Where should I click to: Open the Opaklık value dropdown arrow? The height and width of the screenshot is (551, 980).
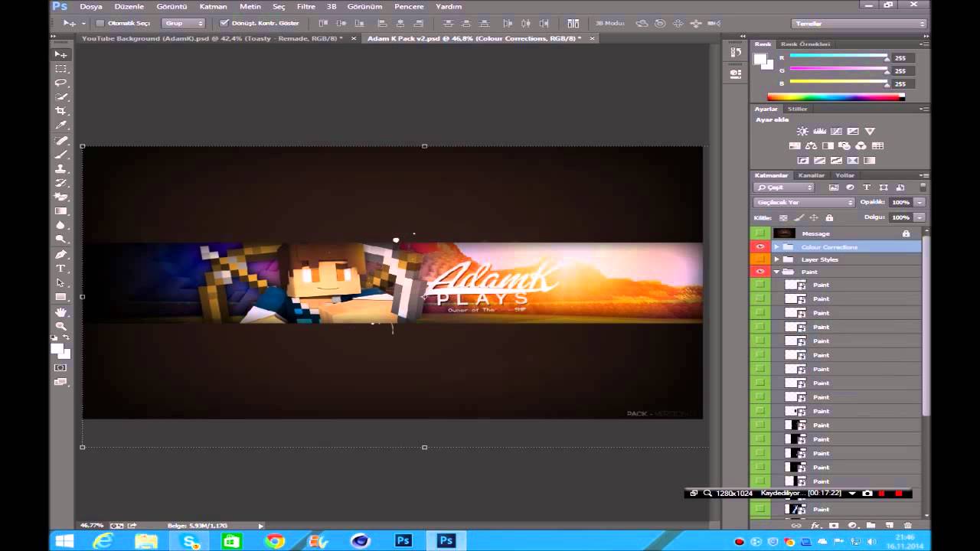click(920, 203)
